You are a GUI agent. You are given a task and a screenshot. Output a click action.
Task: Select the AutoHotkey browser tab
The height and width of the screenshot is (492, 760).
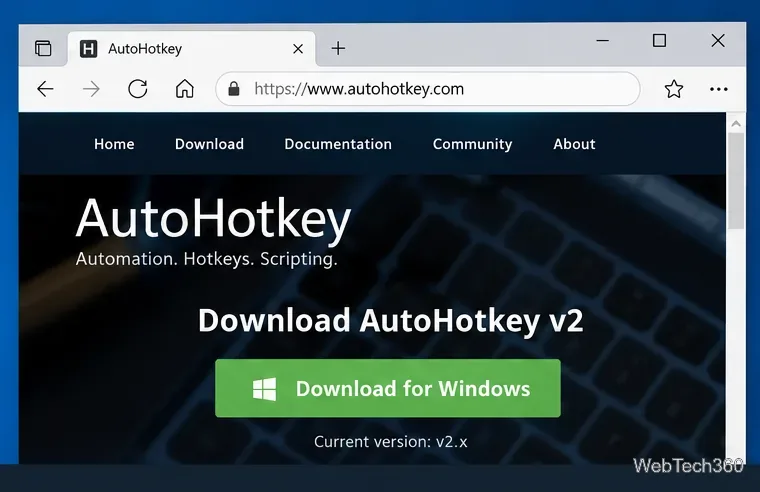pos(192,48)
